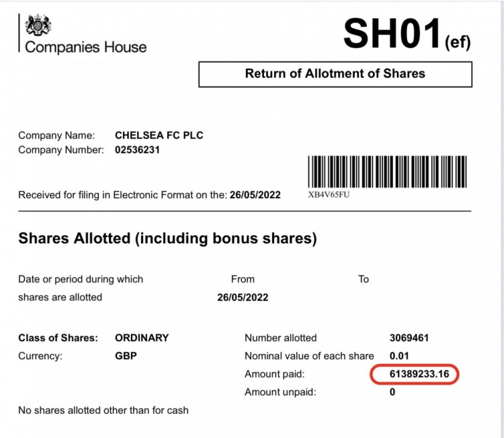
Task: Select company number 02536231
Action: (x=137, y=150)
